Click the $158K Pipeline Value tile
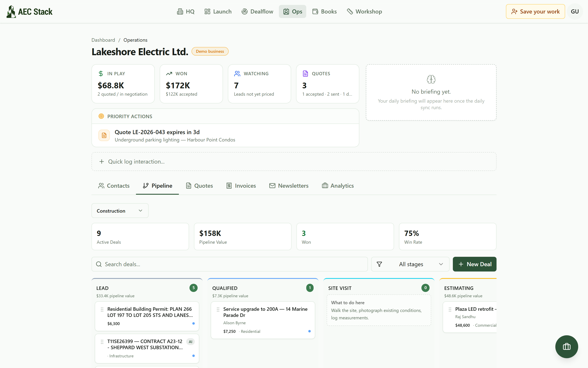588x368 pixels. (x=243, y=236)
